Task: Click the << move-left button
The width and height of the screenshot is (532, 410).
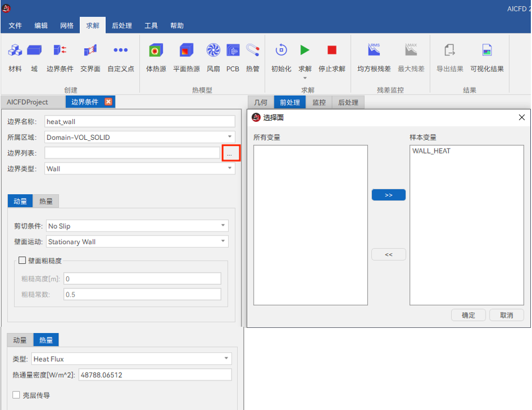Action: (388, 255)
